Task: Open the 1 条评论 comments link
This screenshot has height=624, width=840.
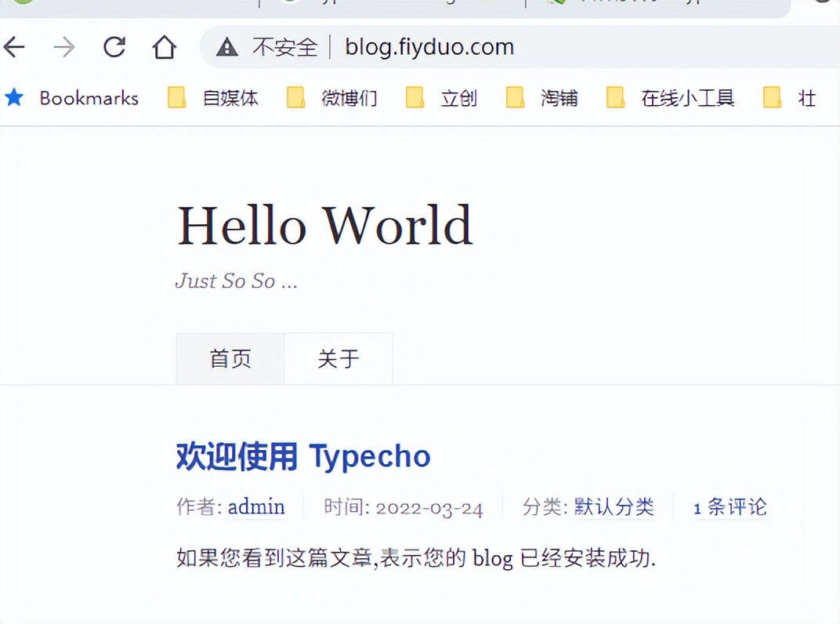Action: click(730, 506)
